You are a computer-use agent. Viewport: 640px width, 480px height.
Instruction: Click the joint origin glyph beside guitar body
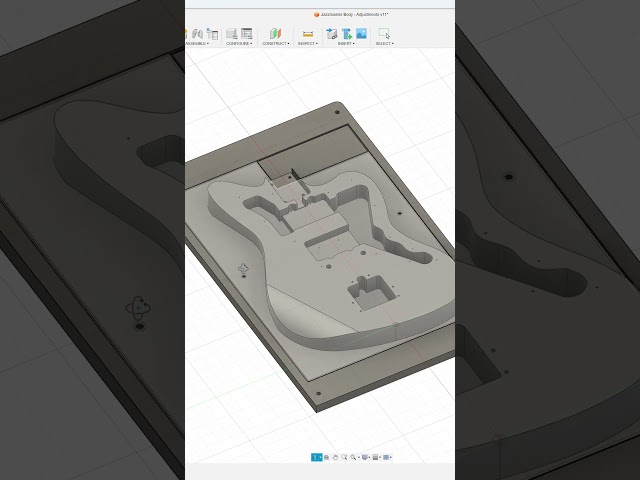click(243, 269)
